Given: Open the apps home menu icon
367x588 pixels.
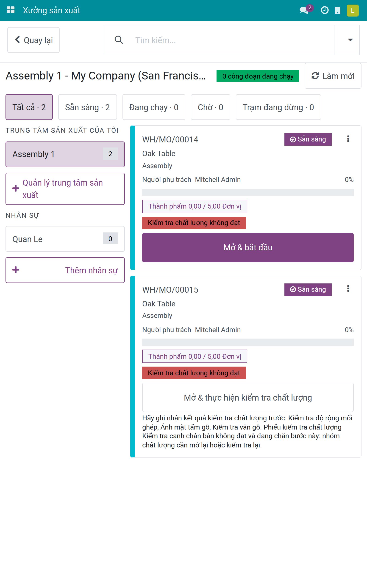Looking at the screenshot, I should [x=11, y=10].
